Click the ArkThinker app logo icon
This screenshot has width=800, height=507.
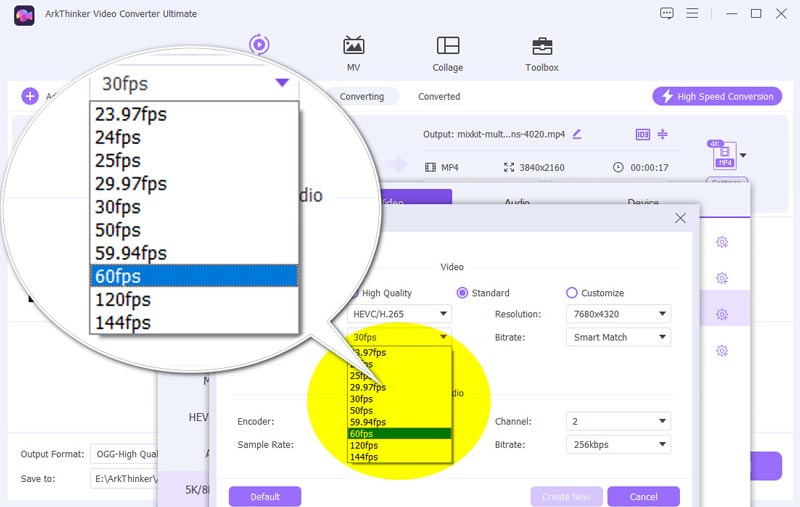point(24,15)
